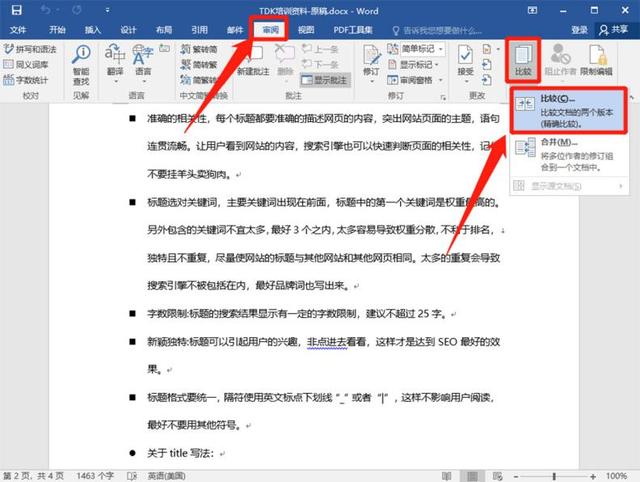Open the 翻译 translate dropdown
This screenshot has width=640, height=482.
pos(115,64)
